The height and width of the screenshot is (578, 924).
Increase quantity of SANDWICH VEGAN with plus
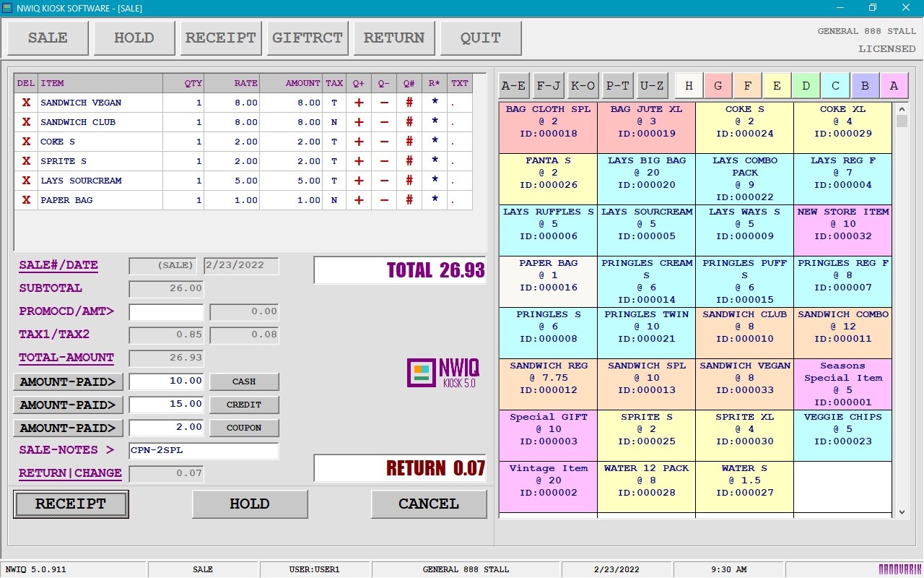(x=359, y=103)
